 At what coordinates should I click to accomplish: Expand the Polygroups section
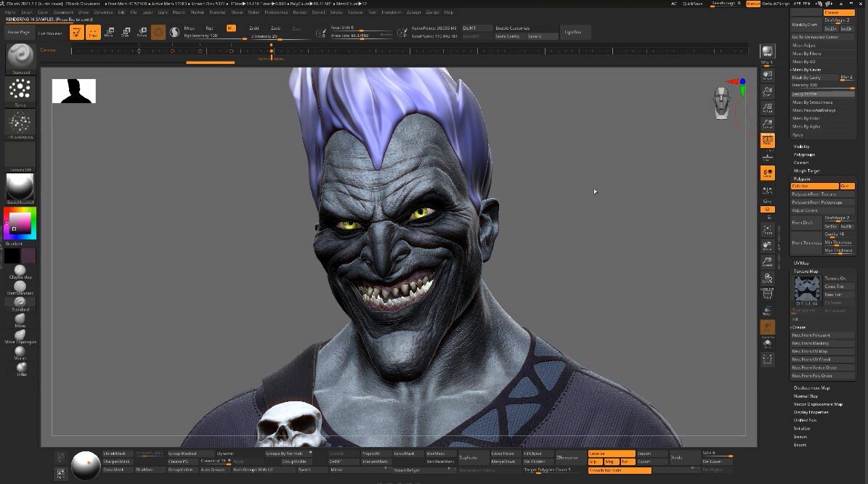(x=804, y=155)
